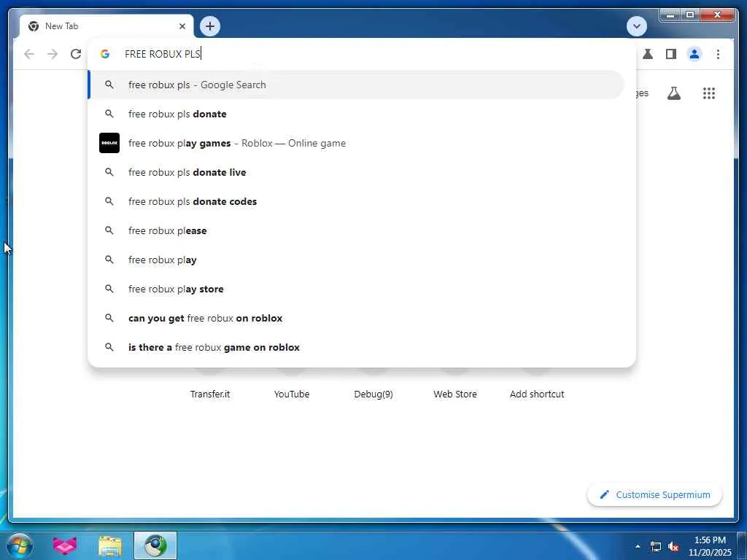Open the Windows Start menu orb
Image resolution: width=747 pixels, height=560 pixels.
click(20, 545)
